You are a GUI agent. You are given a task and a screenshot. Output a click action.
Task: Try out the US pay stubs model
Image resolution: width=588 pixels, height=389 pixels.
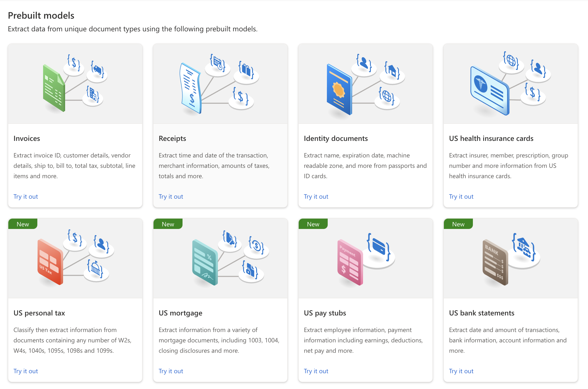(x=316, y=371)
